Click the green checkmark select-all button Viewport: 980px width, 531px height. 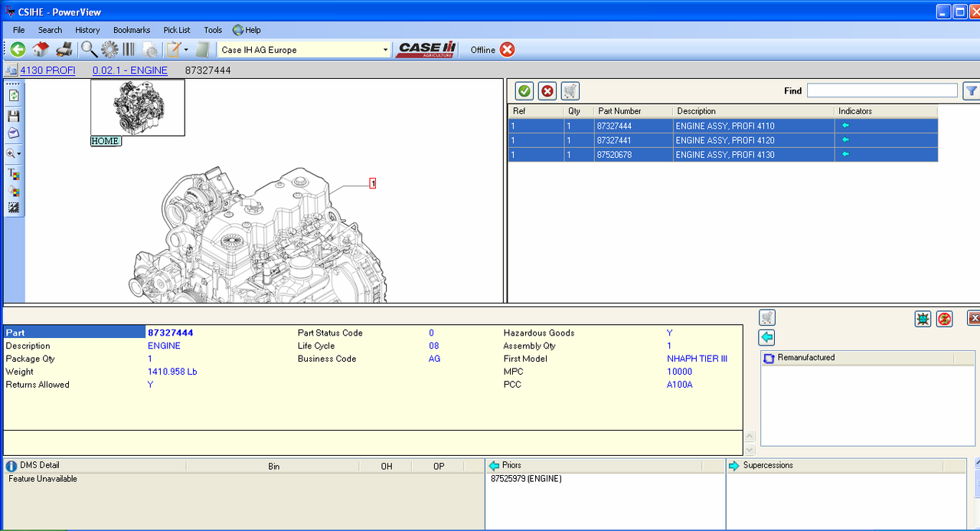pyautogui.click(x=524, y=91)
